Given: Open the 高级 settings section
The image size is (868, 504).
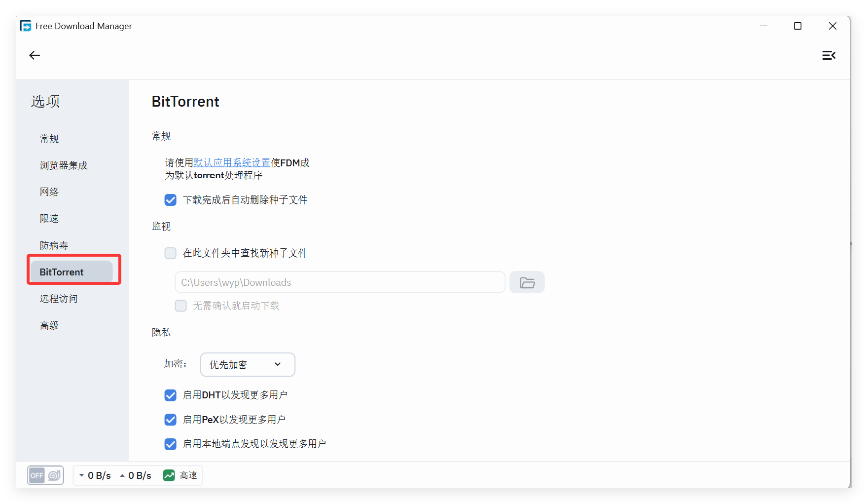Looking at the screenshot, I should (x=49, y=325).
